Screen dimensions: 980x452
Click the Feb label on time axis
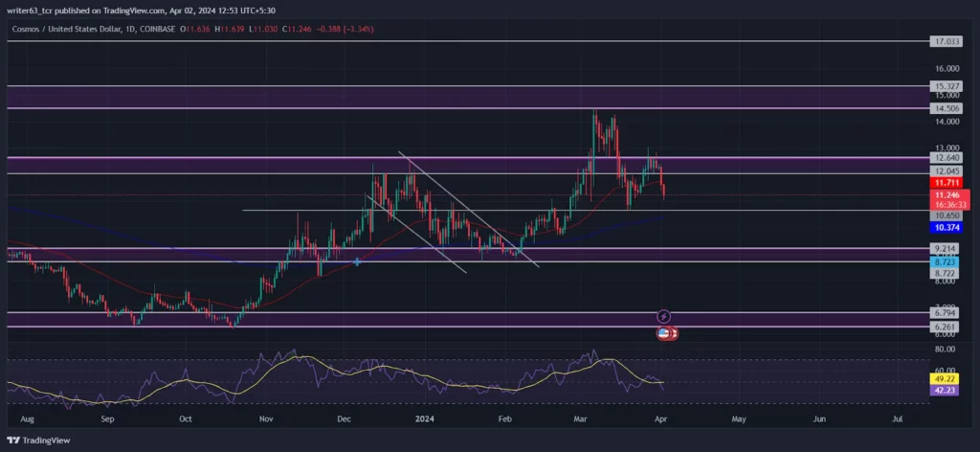coord(503,418)
